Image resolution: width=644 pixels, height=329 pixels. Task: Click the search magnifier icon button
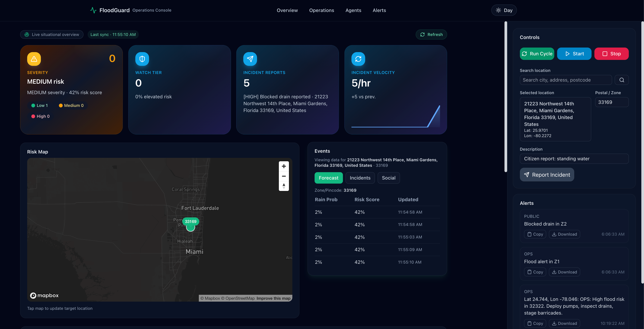pyautogui.click(x=622, y=80)
